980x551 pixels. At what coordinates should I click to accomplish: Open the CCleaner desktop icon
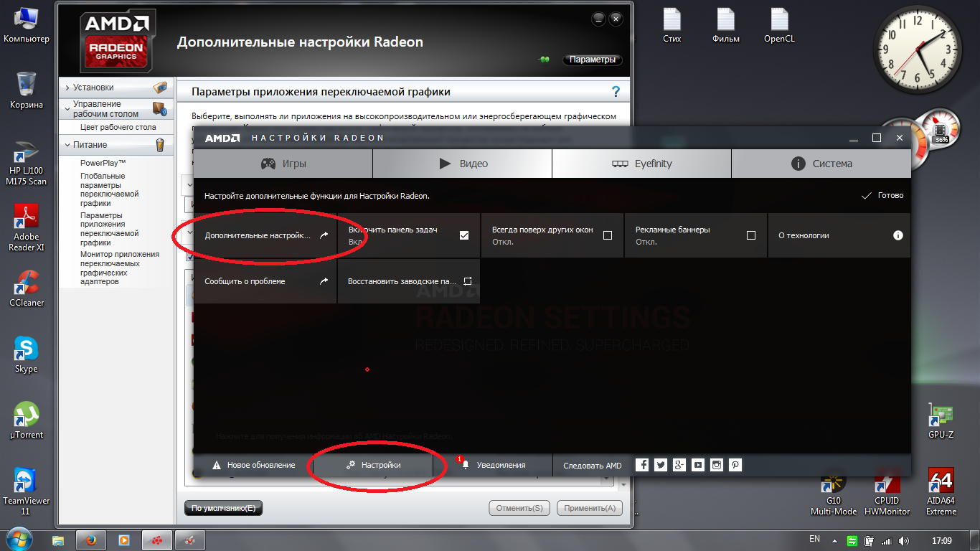pos(27,289)
